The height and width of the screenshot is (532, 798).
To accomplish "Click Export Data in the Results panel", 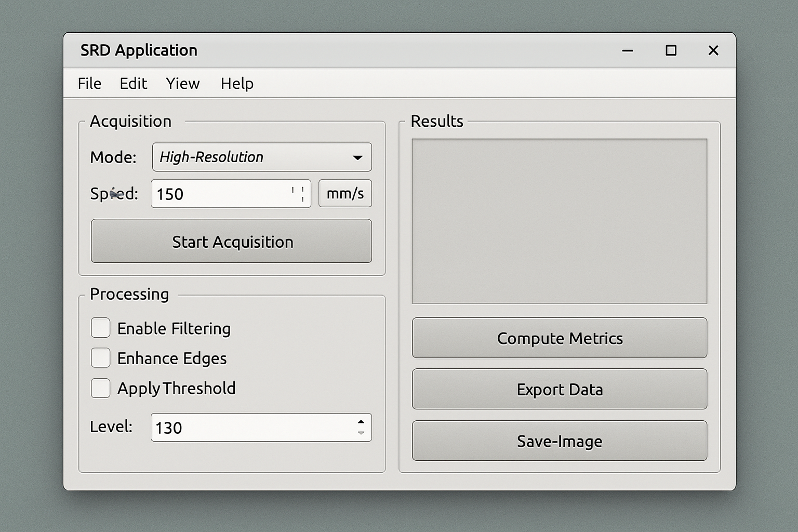I will tap(560, 389).
